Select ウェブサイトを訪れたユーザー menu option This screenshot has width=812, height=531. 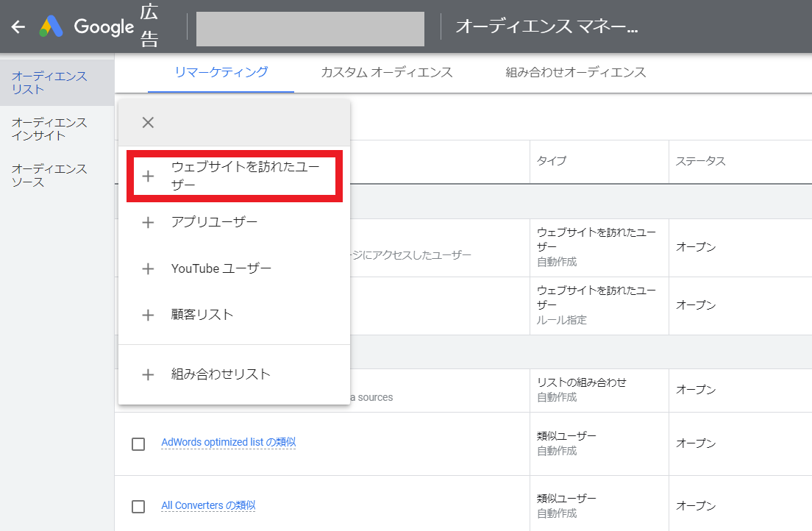235,176
